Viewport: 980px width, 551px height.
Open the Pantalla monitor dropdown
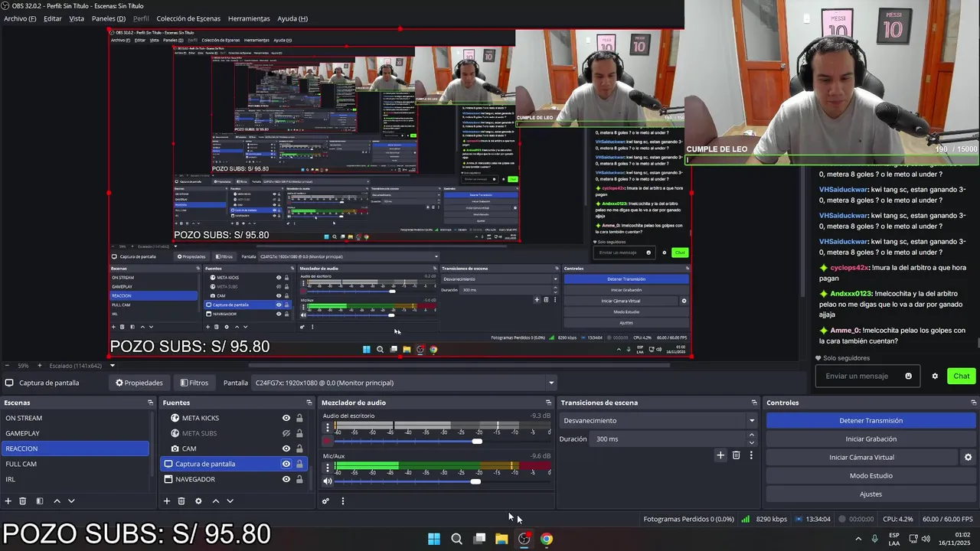tap(405, 383)
